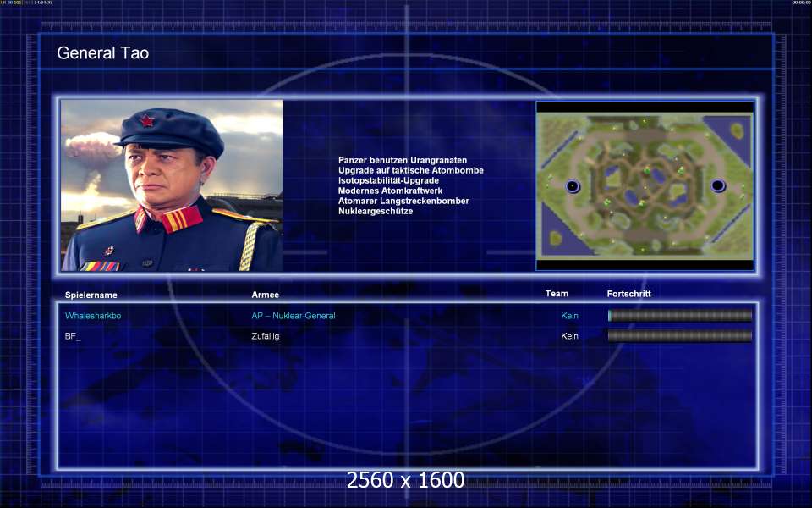Click player start position 1 marker on minimap
The image size is (812, 508).
[x=573, y=186]
